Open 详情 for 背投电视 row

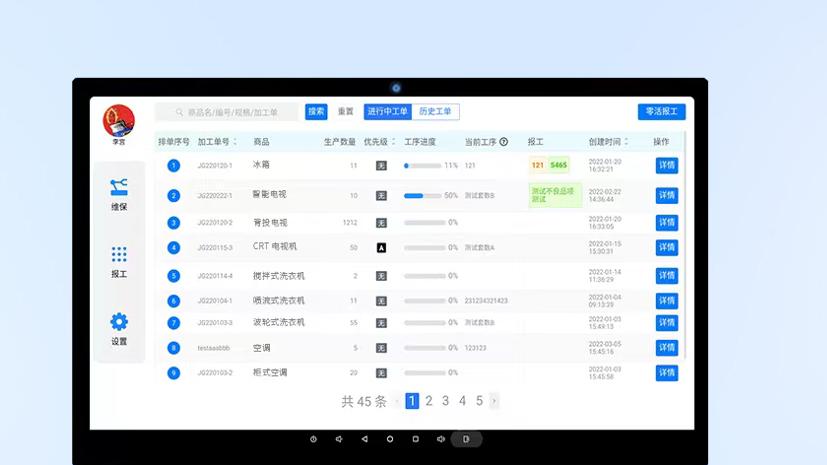667,222
